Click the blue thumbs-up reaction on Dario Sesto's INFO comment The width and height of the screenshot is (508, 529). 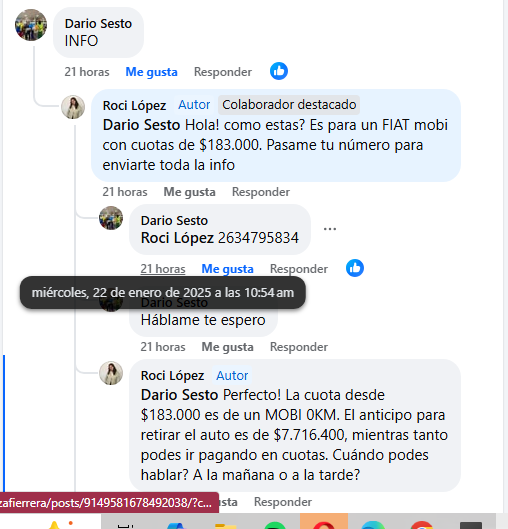click(x=279, y=71)
